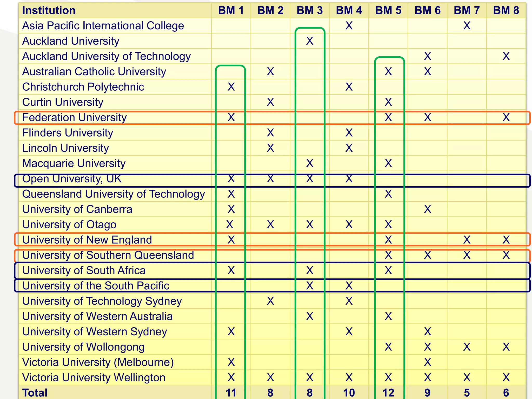Select the Lincoln University label
This screenshot has height=399, width=532.
coord(65,148)
